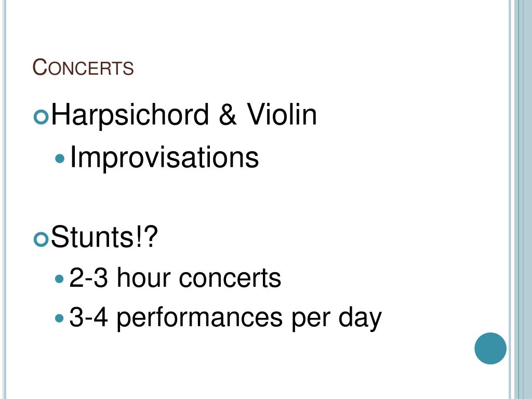Click the 2-3 hour concerts line

coord(175,277)
